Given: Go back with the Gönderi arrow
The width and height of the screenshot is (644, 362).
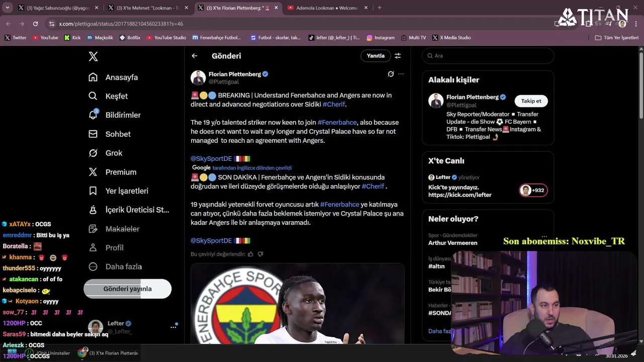Looking at the screenshot, I should click(x=195, y=56).
